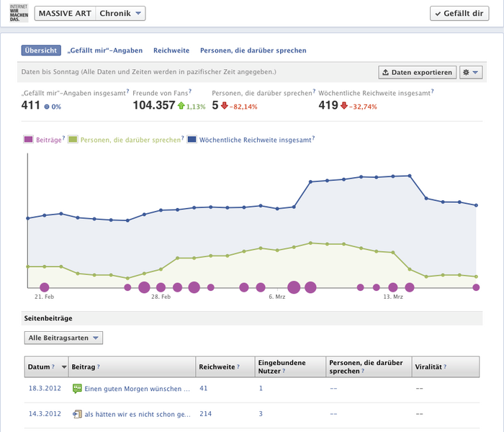Click the purple post bubble at 21. Feb
The image size is (504, 432).
[45, 287]
